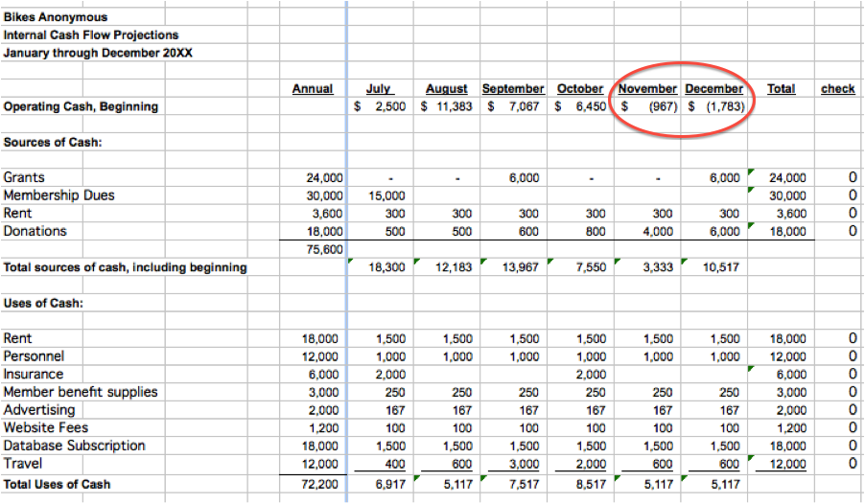The image size is (865, 504).
Task: Select the Travel check value 0
Action: [x=853, y=464]
